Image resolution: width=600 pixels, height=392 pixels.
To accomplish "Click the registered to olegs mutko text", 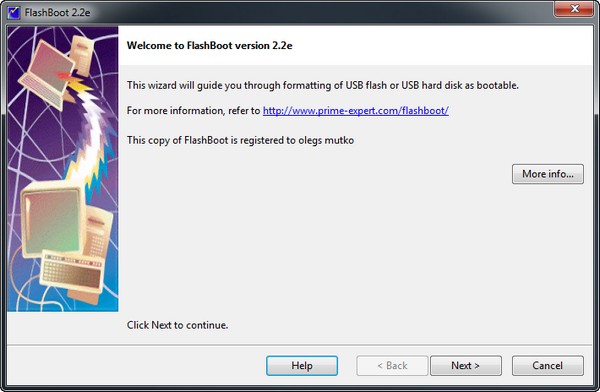I will click(240, 140).
